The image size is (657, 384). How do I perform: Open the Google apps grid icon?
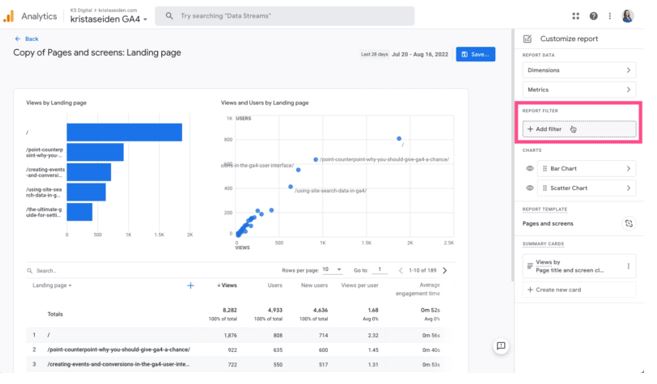tap(576, 16)
